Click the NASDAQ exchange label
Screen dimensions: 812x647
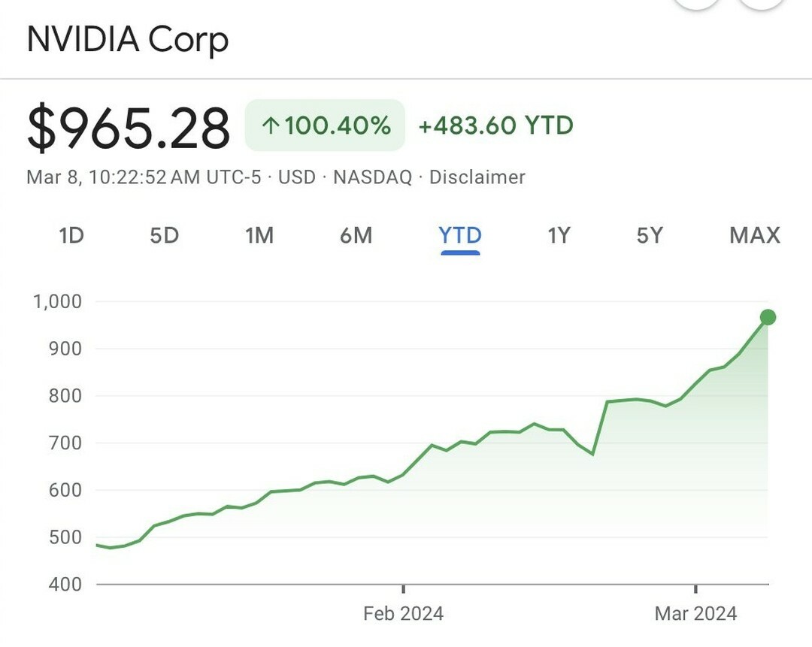point(372,177)
